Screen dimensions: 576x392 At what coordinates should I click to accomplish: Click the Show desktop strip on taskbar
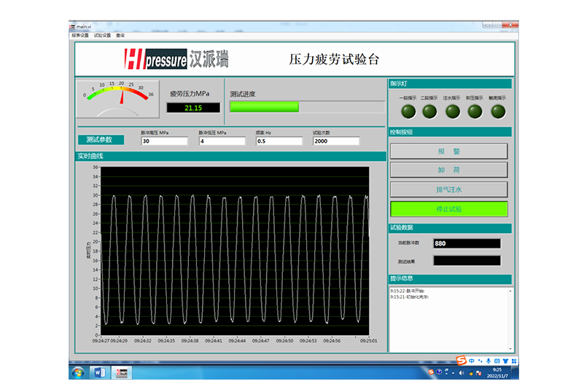pos(516,372)
